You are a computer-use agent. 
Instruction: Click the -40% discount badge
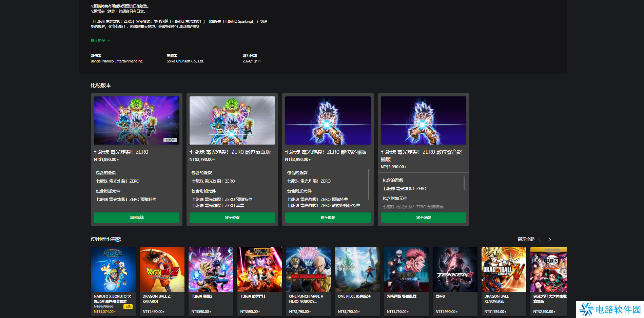tap(128, 306)
